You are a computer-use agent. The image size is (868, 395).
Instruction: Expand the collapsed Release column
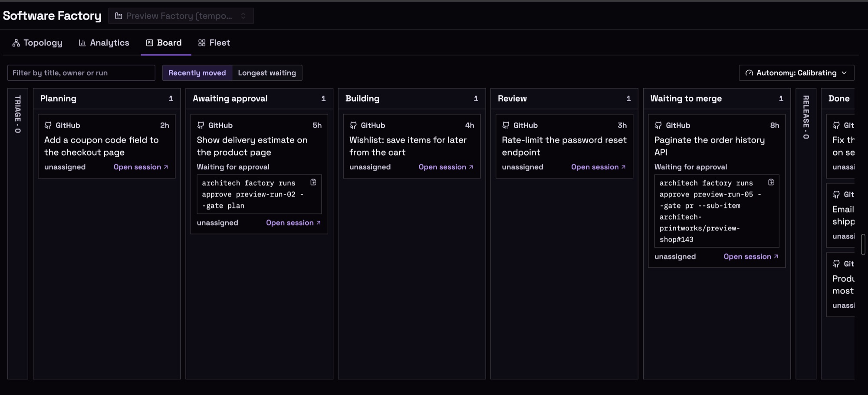[x=806, y=233]
